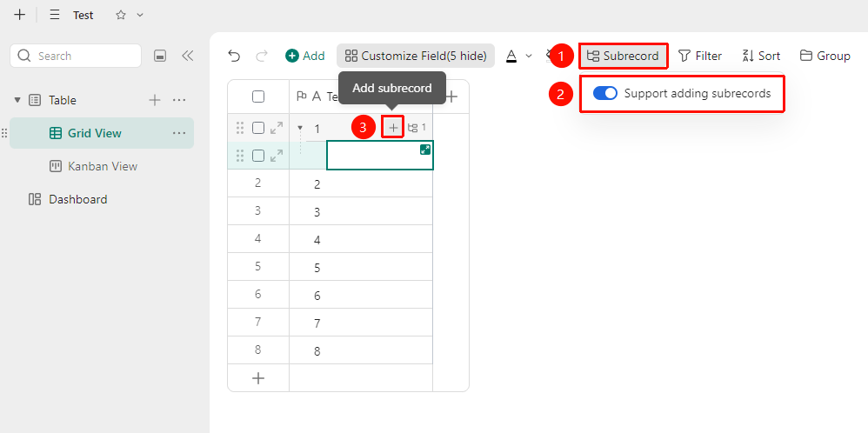868x433 pixels.
Task: Undo the last action
Action: pyautogui.click(x=234, y=56)
